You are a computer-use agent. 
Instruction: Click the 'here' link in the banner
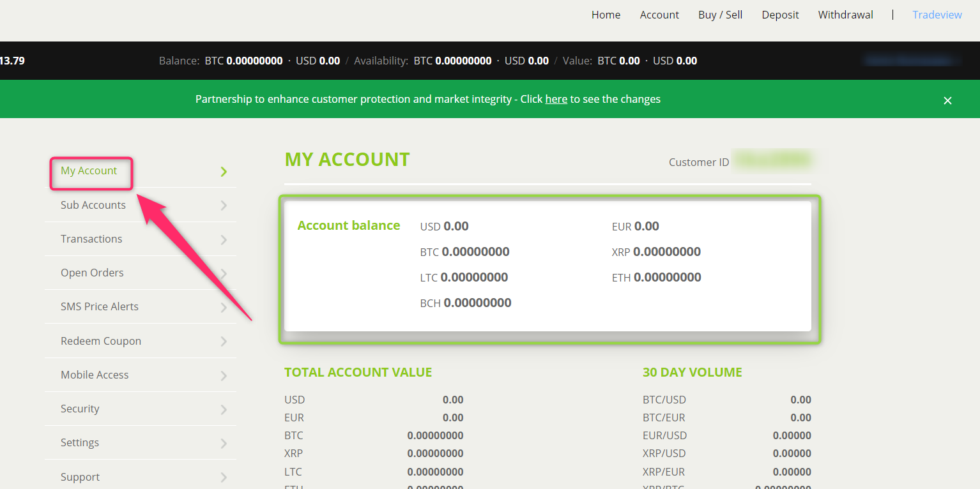pos(556,99)
